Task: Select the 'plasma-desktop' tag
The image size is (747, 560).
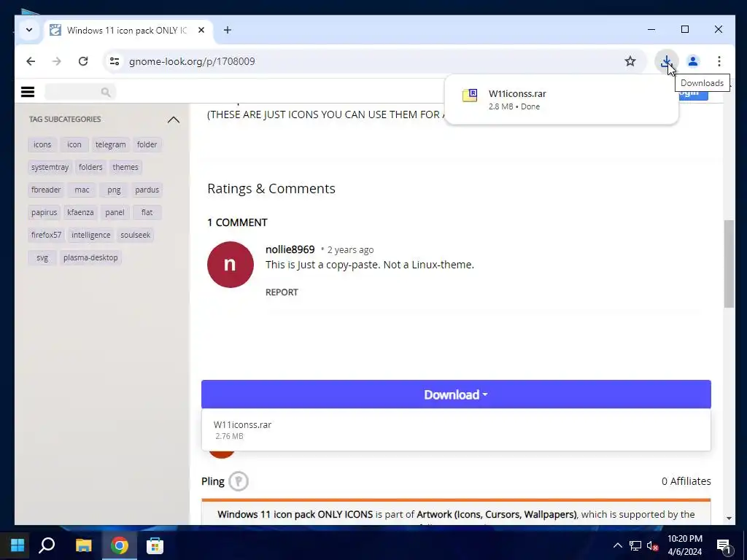Action: coord(90,257)
